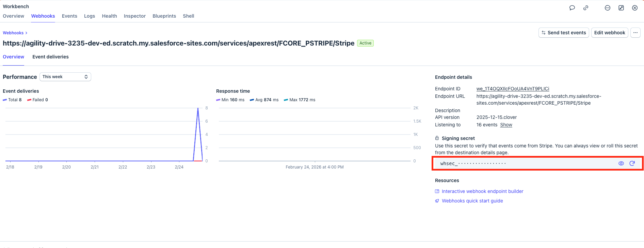Open the Blueprints tab
Image resolution: width=644 pixels, height=248 pixels.
(164, 16)
